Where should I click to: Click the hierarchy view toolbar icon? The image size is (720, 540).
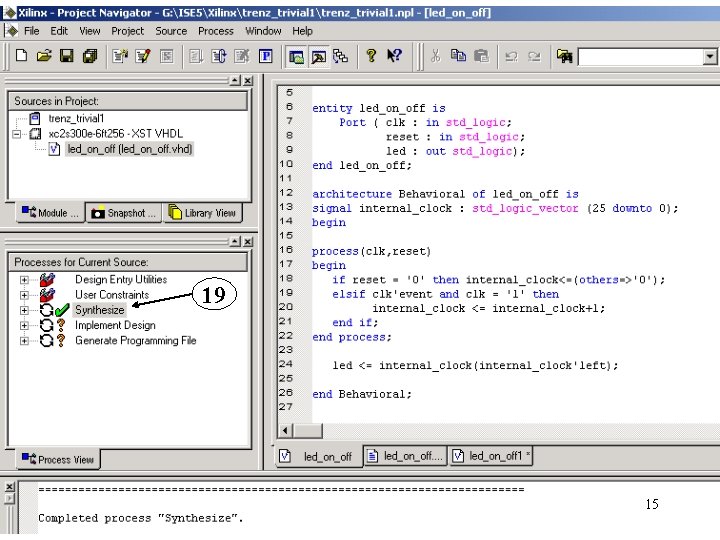click(340, 56)
